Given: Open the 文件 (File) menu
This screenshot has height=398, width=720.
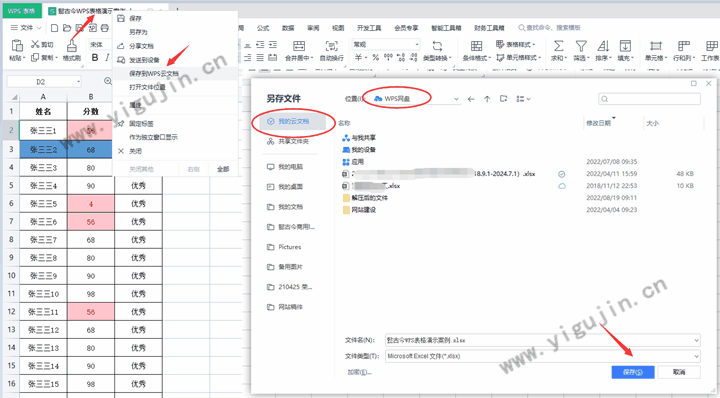Looking at the screenshot, I should (26, 28).
